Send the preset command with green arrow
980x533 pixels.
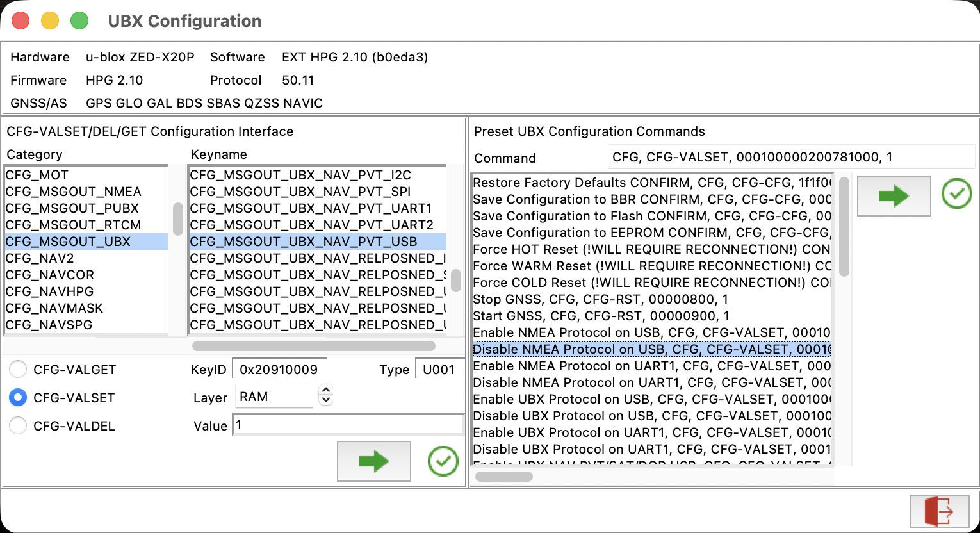point(894,195)
